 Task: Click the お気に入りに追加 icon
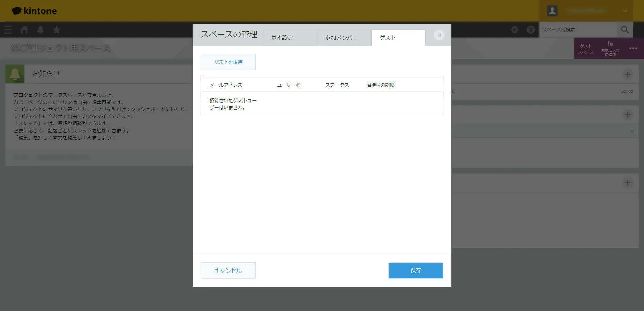pos(610,49)
